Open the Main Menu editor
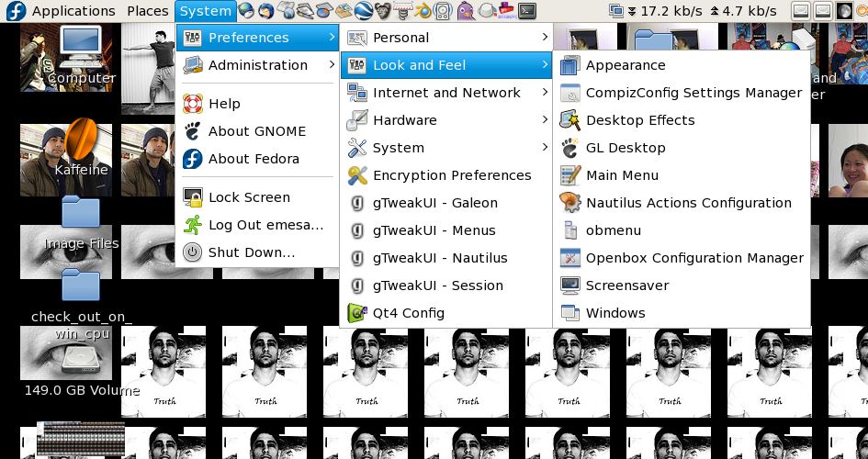This screenshot has width=868, height=459. (x=682, y=175)
